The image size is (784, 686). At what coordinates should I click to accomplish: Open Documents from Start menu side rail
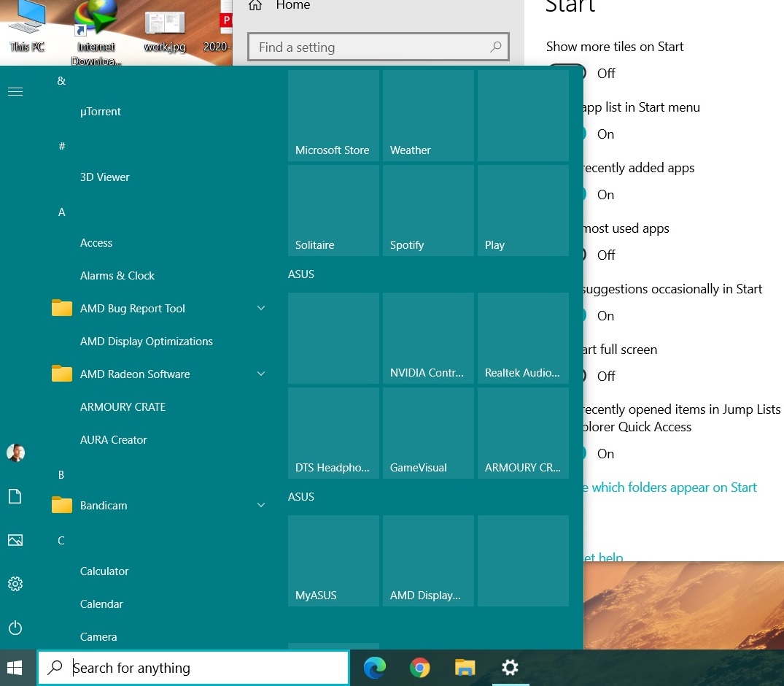(15, 496)
